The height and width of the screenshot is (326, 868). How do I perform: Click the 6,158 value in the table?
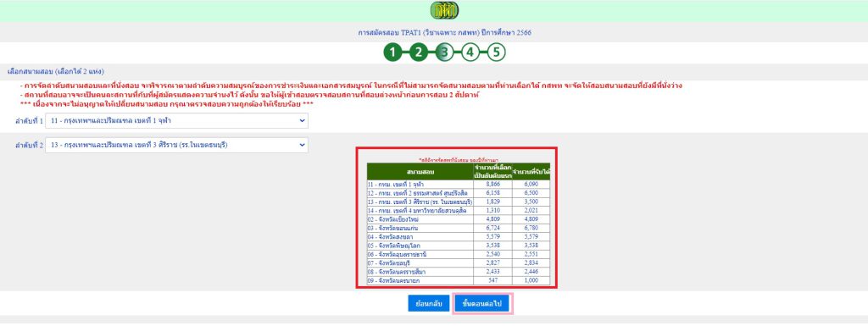tap(492, 193)
